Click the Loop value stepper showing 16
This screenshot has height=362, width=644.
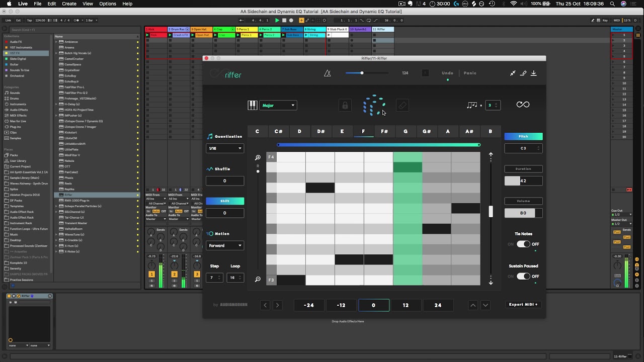(235, 278)
